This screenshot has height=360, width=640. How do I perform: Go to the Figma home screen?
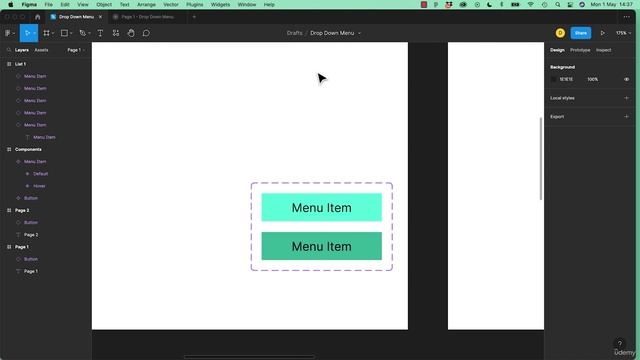[x=38, y=17]
